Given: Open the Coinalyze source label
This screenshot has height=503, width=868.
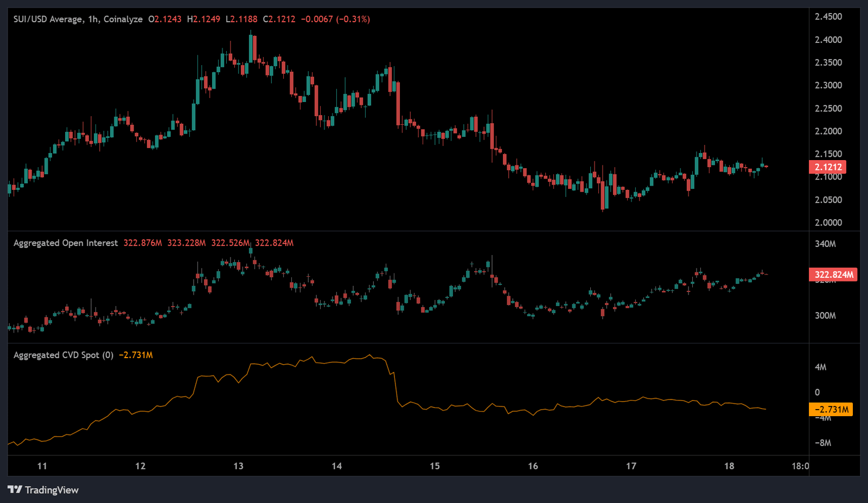Looking at the screenshot, I should [x=123, y=18].
